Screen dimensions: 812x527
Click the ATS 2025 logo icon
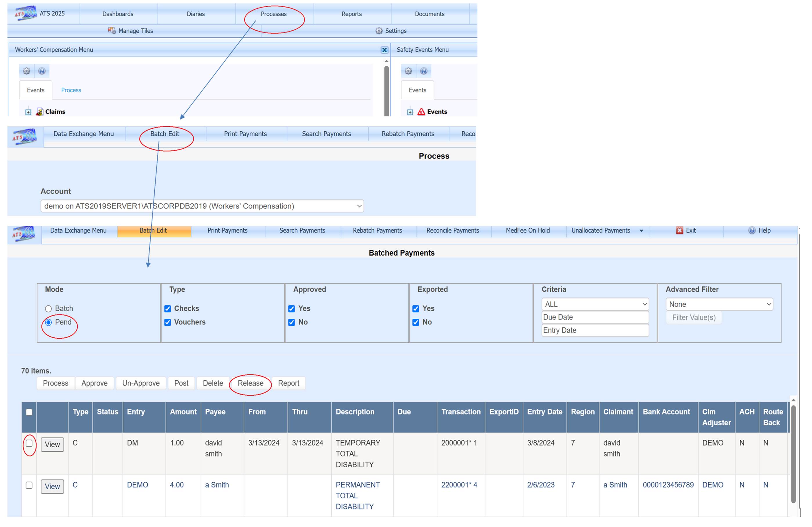[26, 13]
